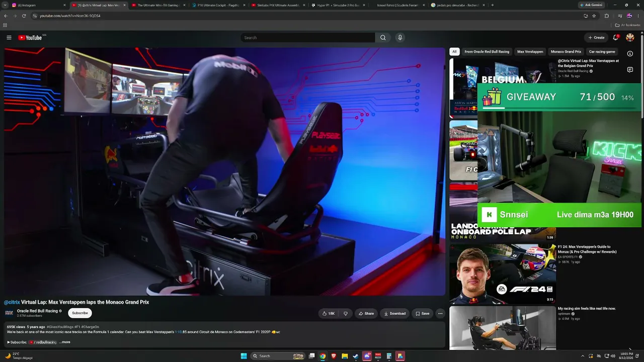Save the video to a playlist
The width and height of the screenshot is (644, 362).
coord(423,314)
